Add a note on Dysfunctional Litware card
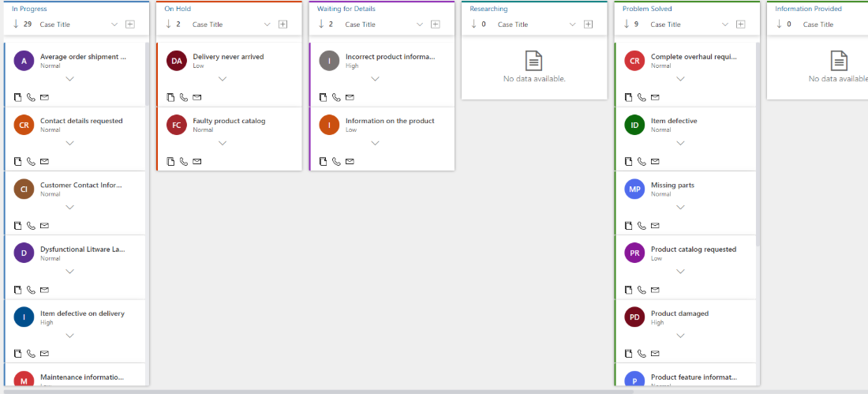Screen dimensions: 868x394 [17, 290]
